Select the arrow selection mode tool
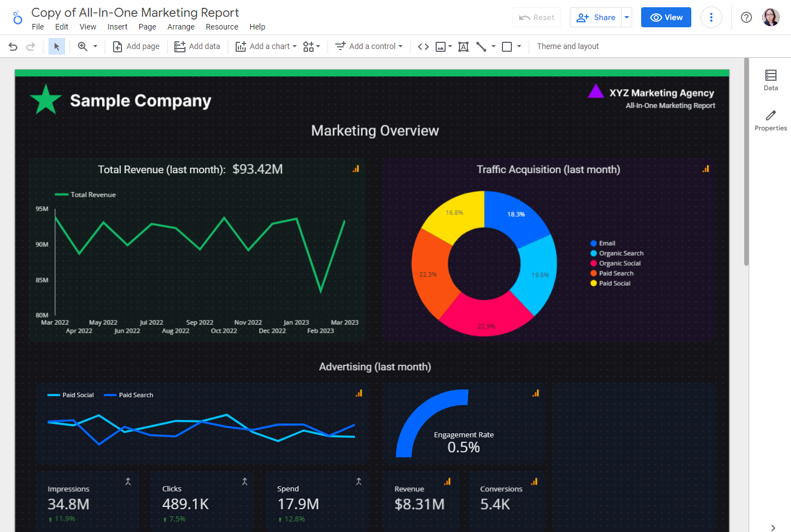This screenshot has height=532, width=791. [56, 47]
